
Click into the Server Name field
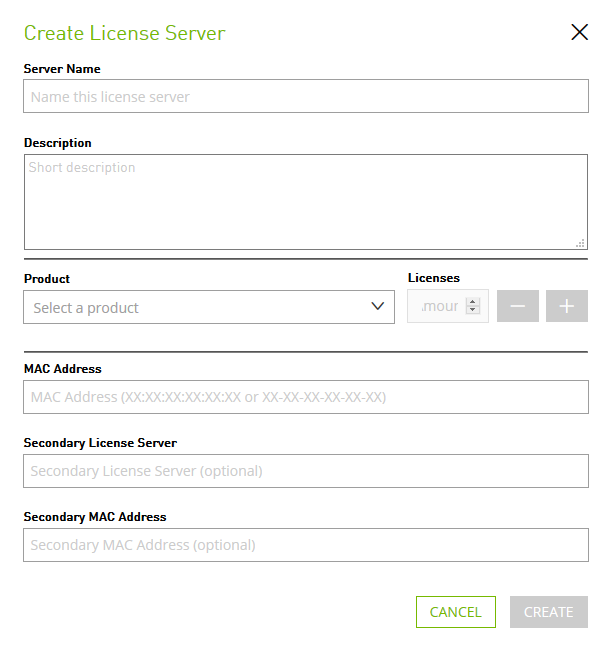pos(305,97)
